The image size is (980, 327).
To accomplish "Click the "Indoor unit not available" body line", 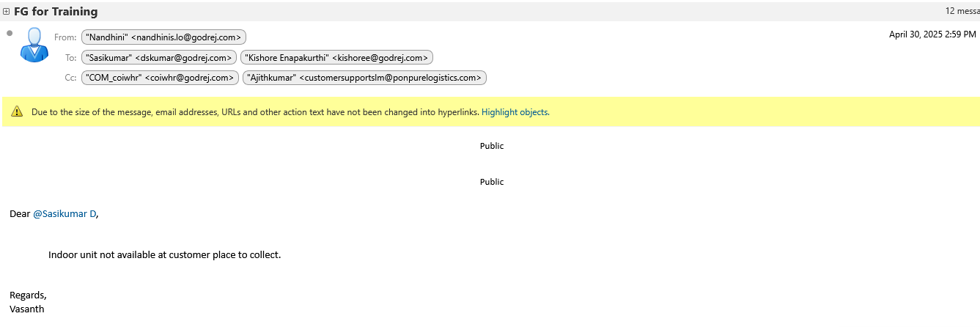I will click(164, 255).
